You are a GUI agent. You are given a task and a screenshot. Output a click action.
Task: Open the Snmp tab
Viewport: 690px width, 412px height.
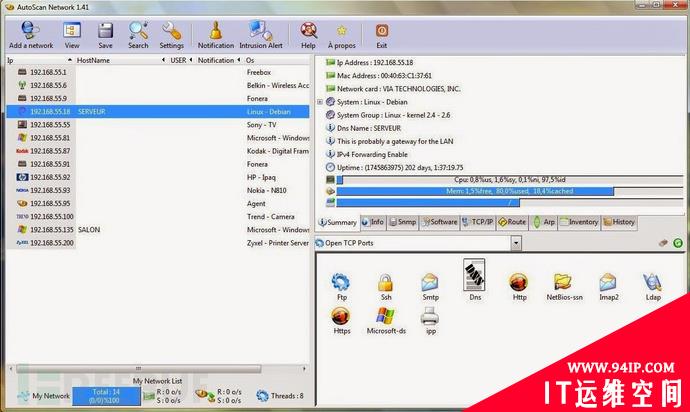[403, 222]
